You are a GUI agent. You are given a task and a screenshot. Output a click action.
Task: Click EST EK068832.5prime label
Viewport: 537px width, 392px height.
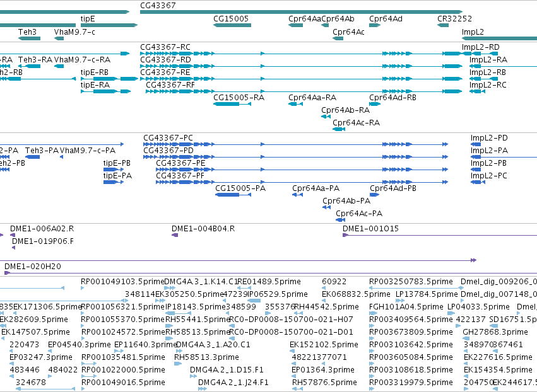[x=356, y=294]
